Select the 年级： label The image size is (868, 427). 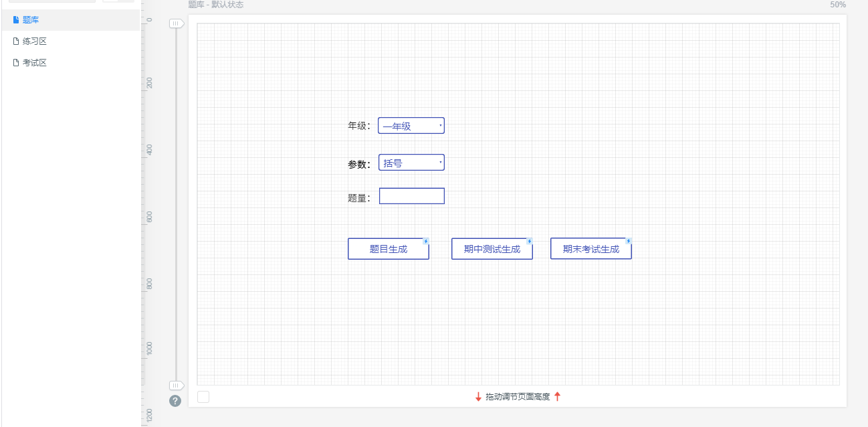tap(360, 126)
